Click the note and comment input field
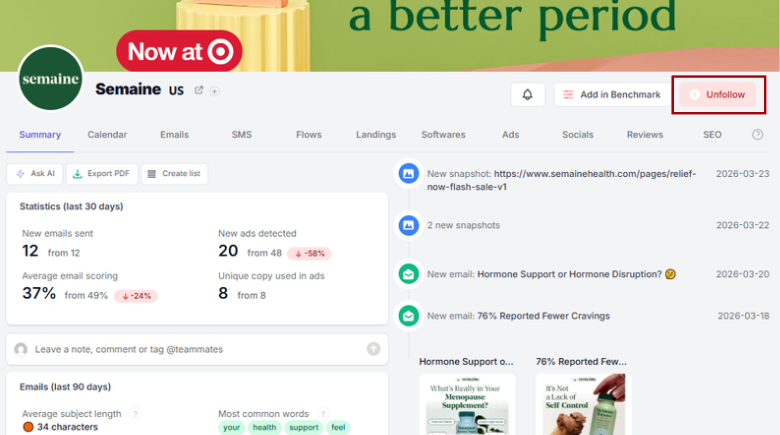This screenshot has width=780, height=435. coord(197,349)
